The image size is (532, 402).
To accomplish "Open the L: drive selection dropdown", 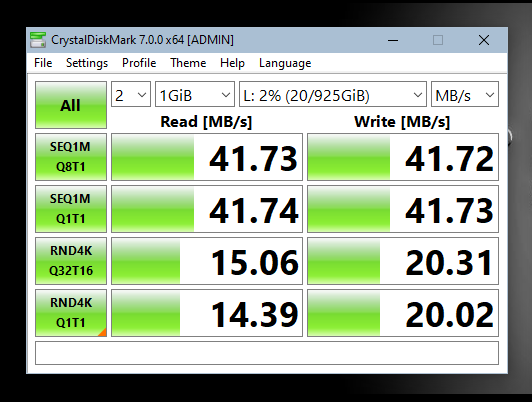I will pos(333,94).
